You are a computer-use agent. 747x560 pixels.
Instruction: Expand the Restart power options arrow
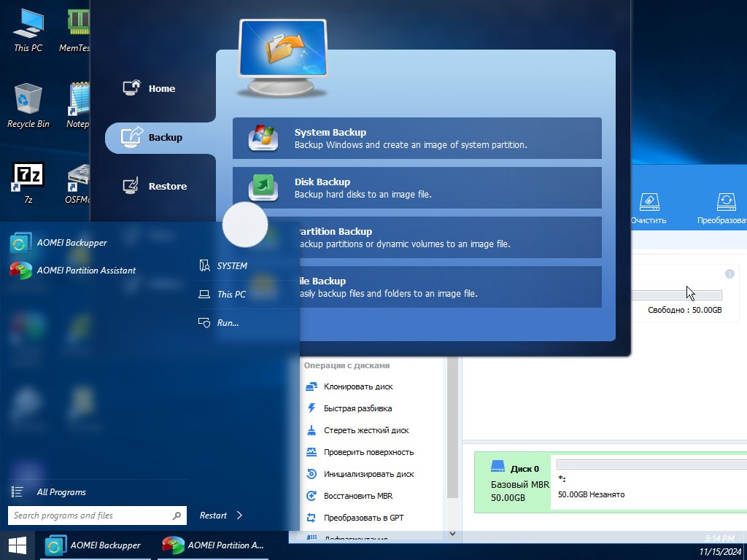(x=239, y=516)
